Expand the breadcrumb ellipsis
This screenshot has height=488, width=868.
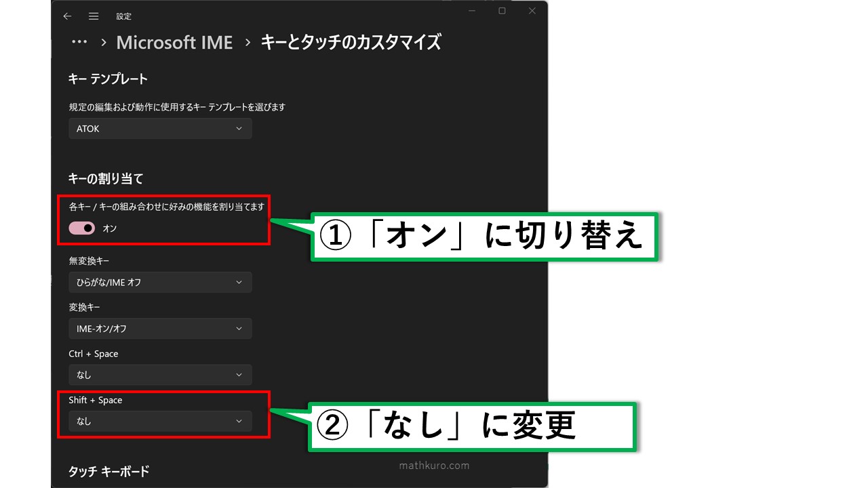pyautogui.click(x=79, y=42)
